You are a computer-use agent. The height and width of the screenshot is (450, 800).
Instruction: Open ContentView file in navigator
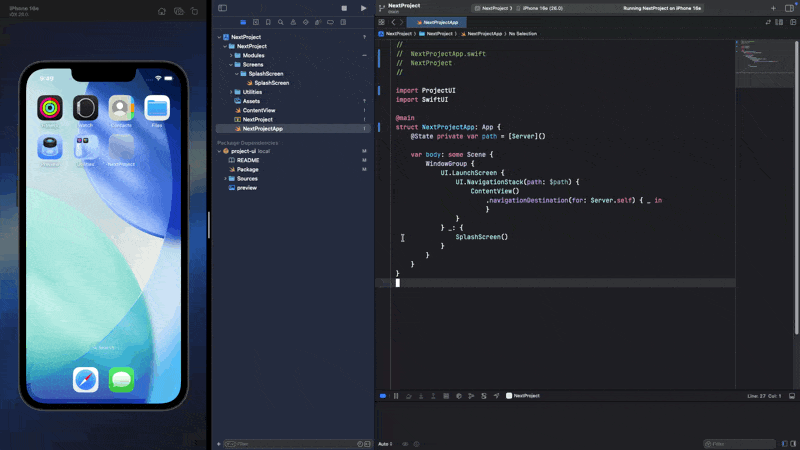[x=258, y=110]
